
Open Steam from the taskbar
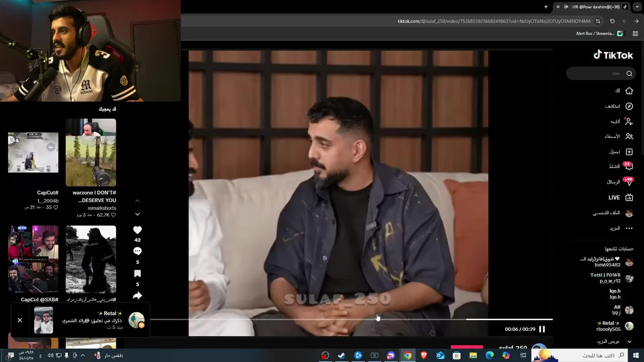click(342, 355)
